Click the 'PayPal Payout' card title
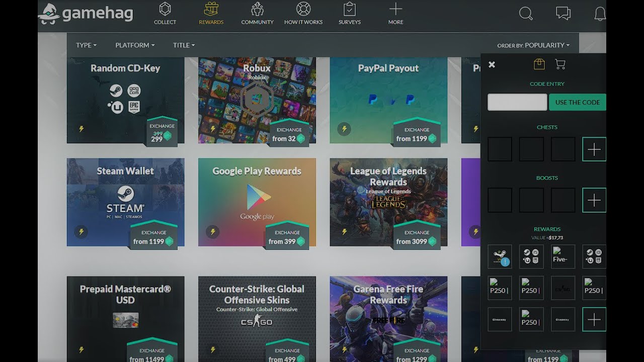Viewport: 644px width, 362px height. point(388,68)
